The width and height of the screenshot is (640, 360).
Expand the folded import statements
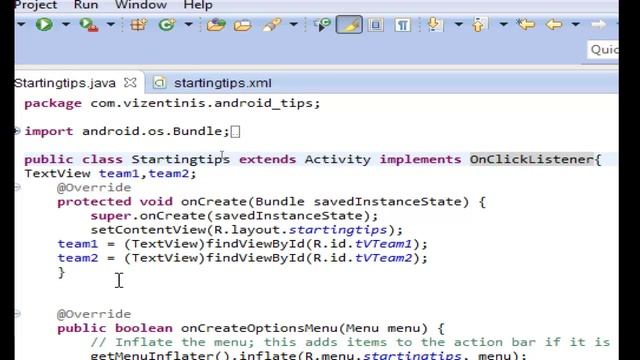coord(17,131)
